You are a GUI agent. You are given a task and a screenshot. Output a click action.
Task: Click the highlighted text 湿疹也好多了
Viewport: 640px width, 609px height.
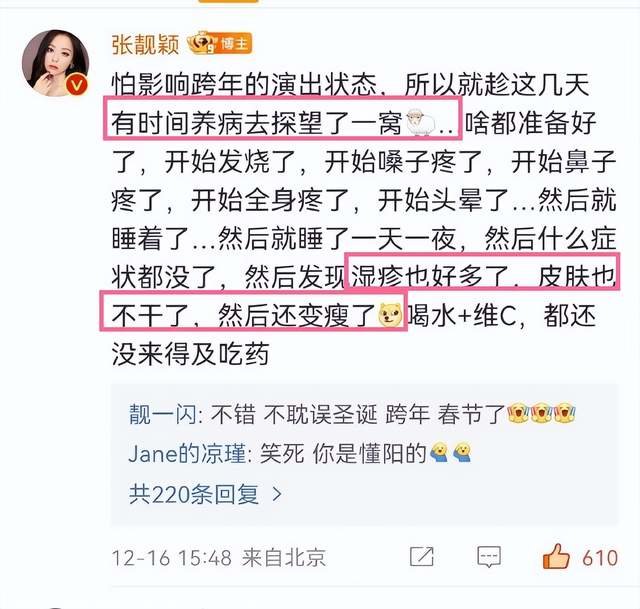coord(430,277)
